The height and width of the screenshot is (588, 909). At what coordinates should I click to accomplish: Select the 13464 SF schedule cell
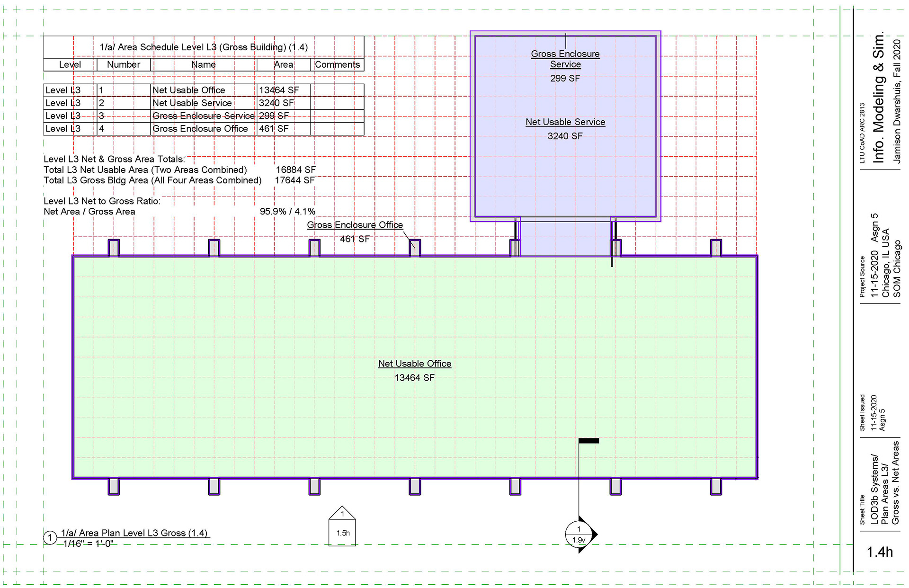[279, 90]
